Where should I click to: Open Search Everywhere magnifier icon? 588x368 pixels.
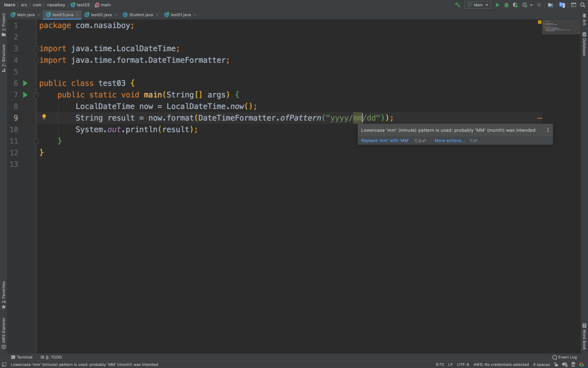[x=582, y=4]
